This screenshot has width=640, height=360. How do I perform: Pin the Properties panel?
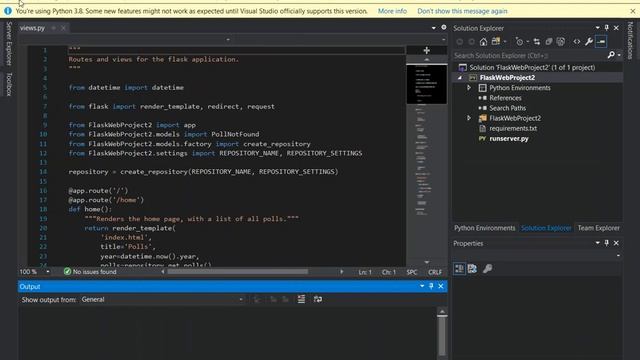pos(607,243)
